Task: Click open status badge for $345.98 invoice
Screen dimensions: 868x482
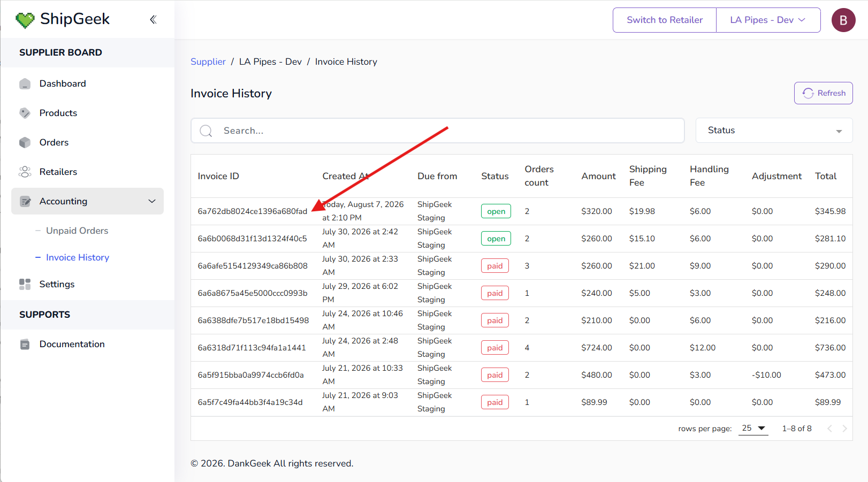Action: pos(496,211)
